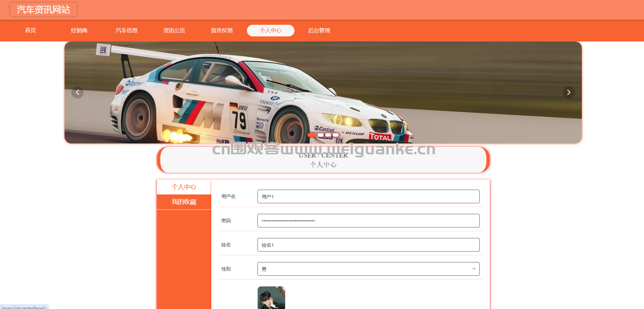The width and height of the screenshot is (644, 309).
Task: Open the 资讯公告 page
Action: tap(174, 31)
